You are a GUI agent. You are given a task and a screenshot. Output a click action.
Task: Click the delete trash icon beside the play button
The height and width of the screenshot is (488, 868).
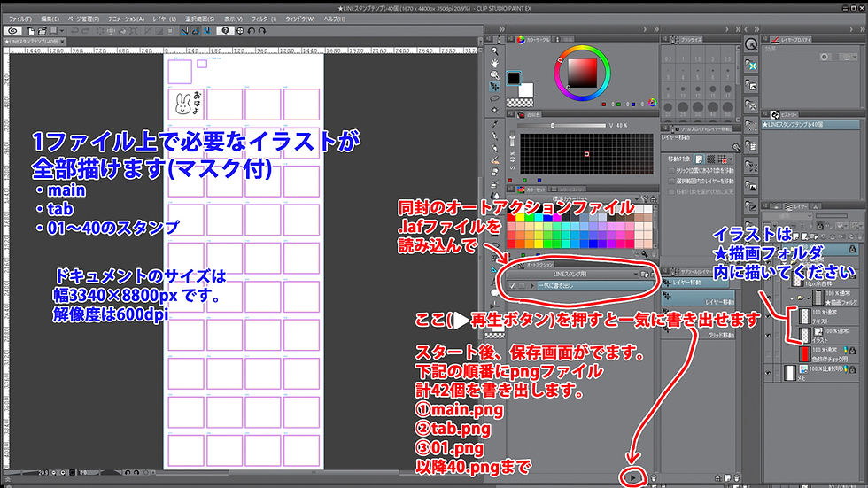coord(654,478)
